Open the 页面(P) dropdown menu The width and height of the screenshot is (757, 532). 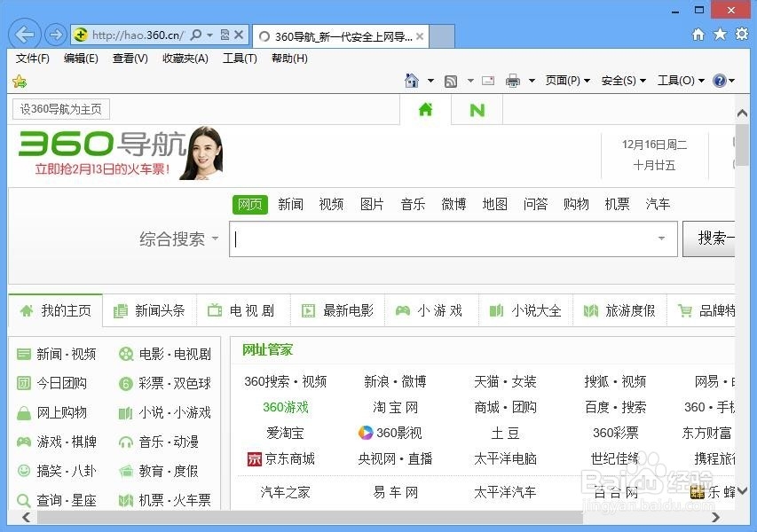point(568,81)
